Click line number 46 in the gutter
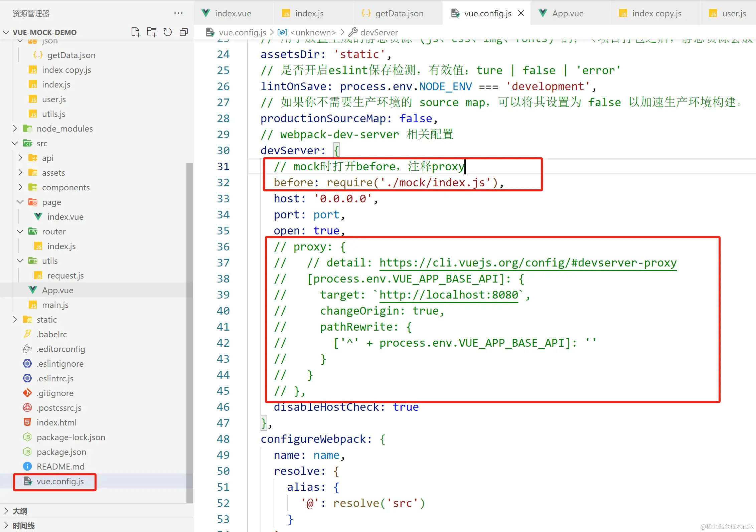 (x=223, y=407)
